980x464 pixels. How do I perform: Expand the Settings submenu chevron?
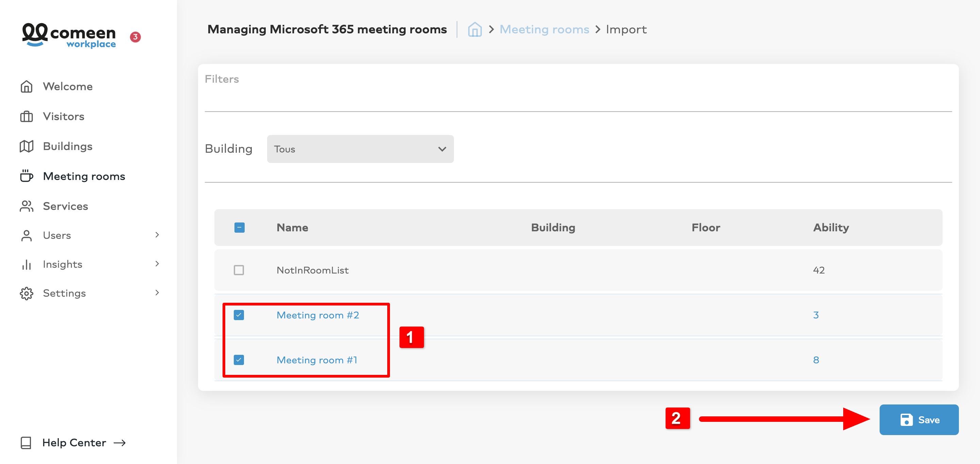pyautogui.click(x=157, y=293)
